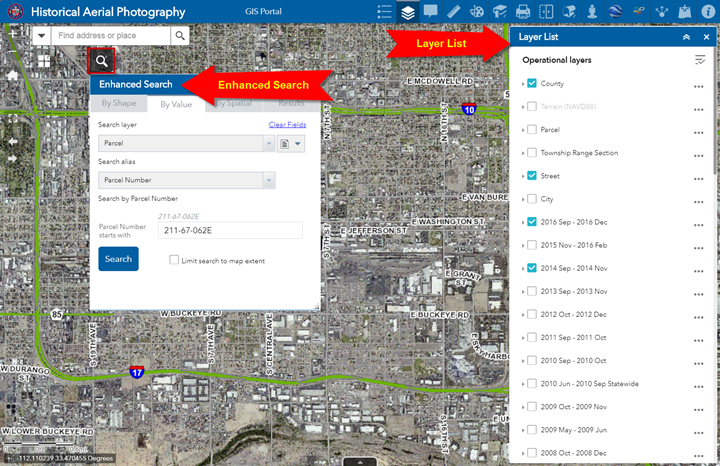Uncheck the County layer checkbox

[532, 84]
